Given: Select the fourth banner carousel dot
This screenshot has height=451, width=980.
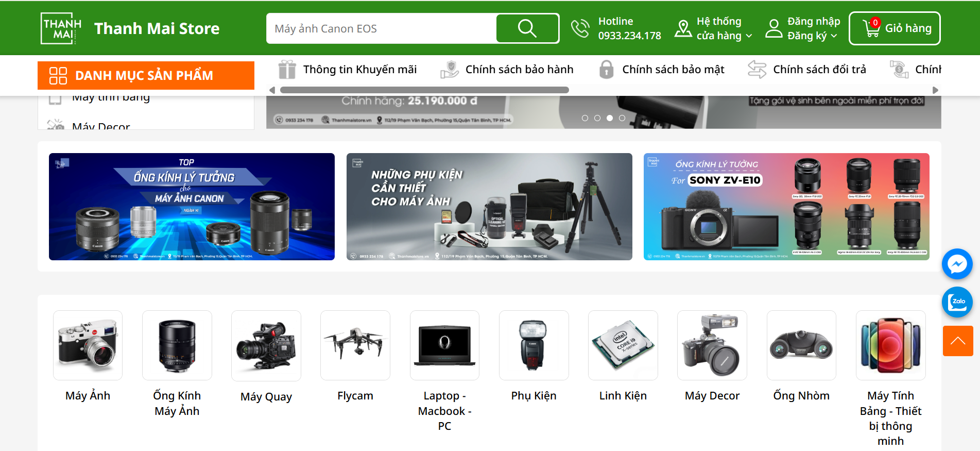Looking at the screenshot, I should point(622,118).
